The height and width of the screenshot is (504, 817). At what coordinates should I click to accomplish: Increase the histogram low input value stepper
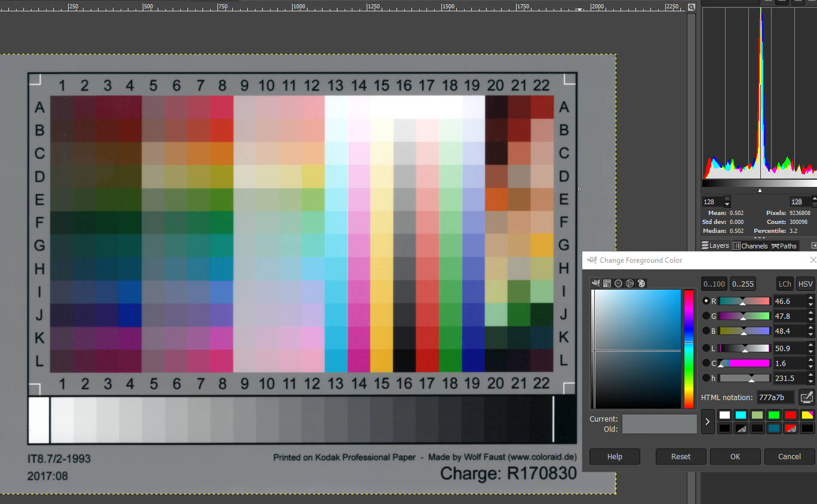[726, 198]
